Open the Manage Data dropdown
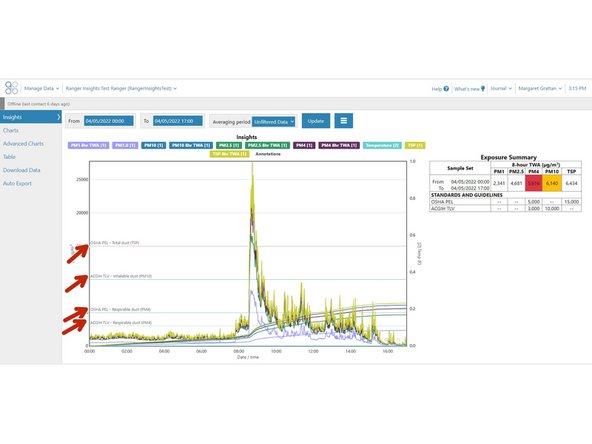Screen dimensions: 592x444 [x=42, y=88]
